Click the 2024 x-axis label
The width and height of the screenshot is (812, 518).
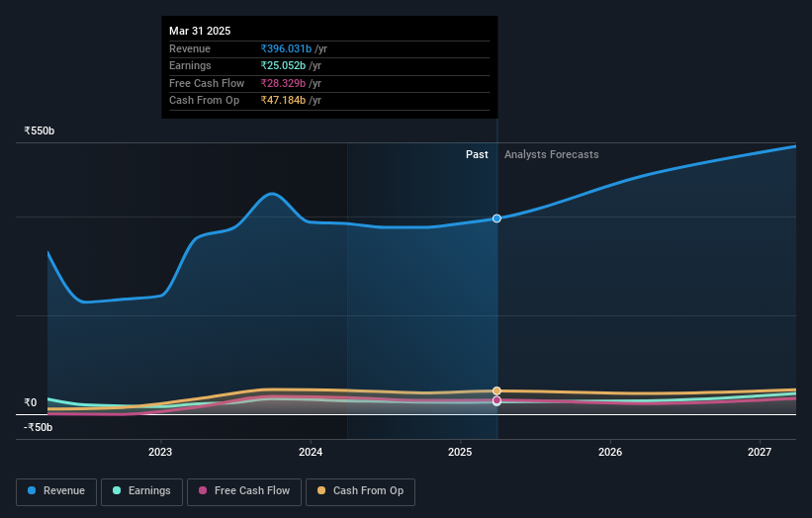click(311, 452)
